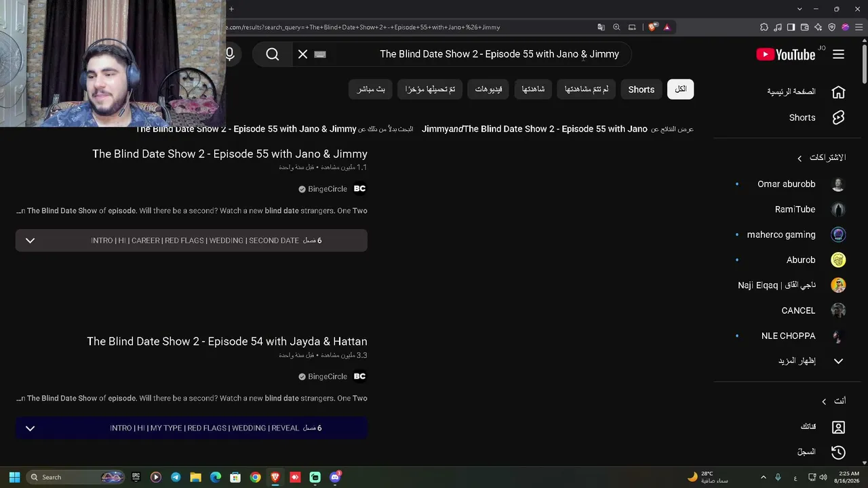Open the Brave main menu button

pos(859,27)
